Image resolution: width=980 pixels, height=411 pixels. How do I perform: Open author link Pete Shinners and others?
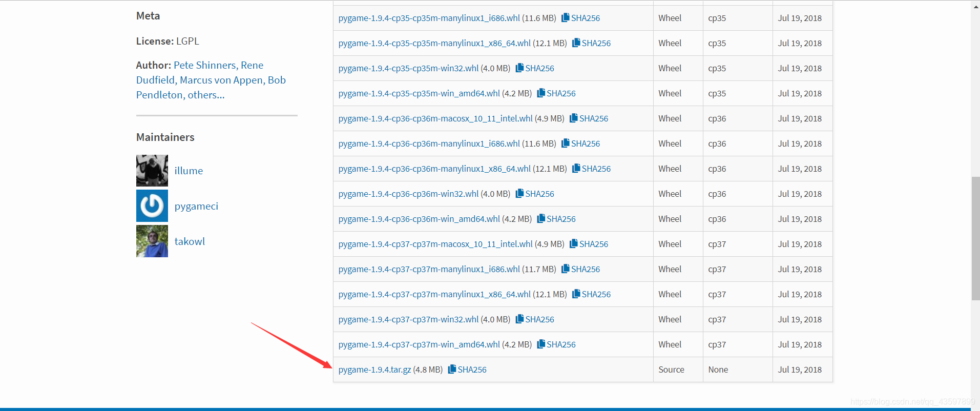pos(211,80)
